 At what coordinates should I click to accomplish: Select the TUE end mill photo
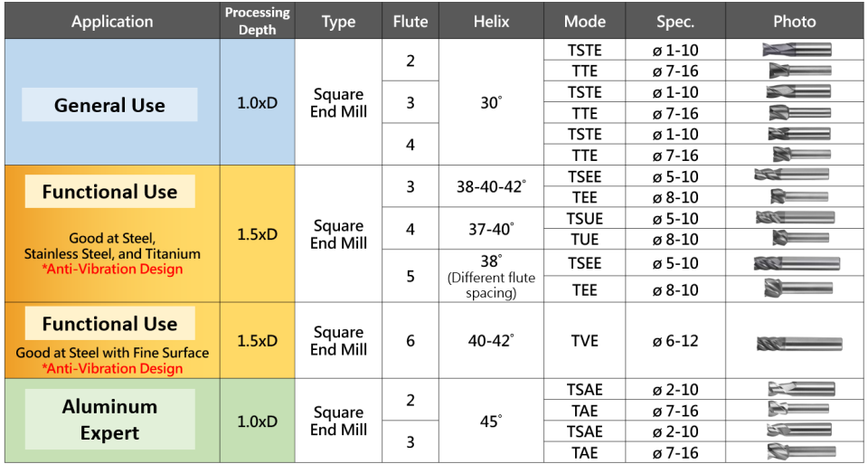800,238
